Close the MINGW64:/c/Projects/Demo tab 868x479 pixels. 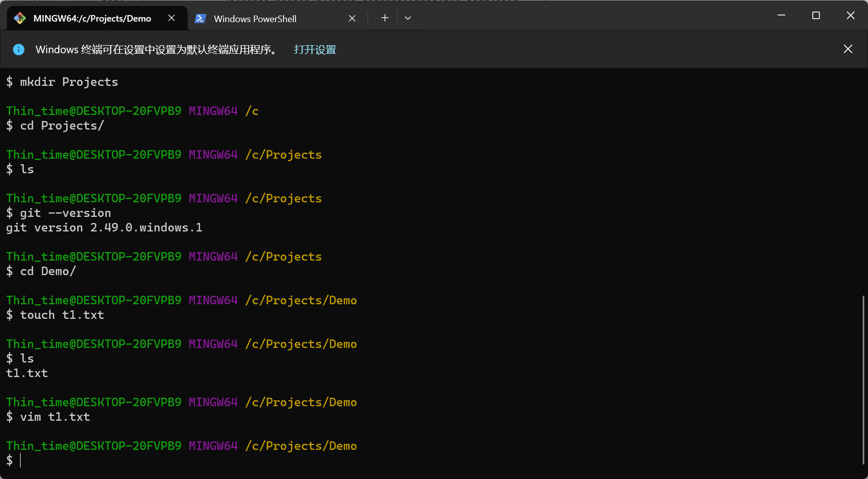tap(172, 18)
